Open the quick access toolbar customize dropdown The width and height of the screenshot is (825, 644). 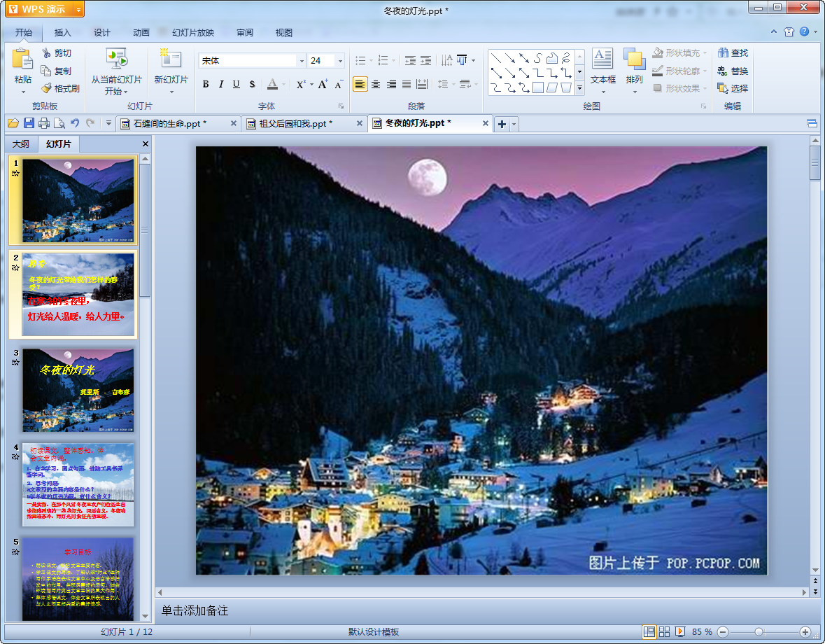point(109,123)
